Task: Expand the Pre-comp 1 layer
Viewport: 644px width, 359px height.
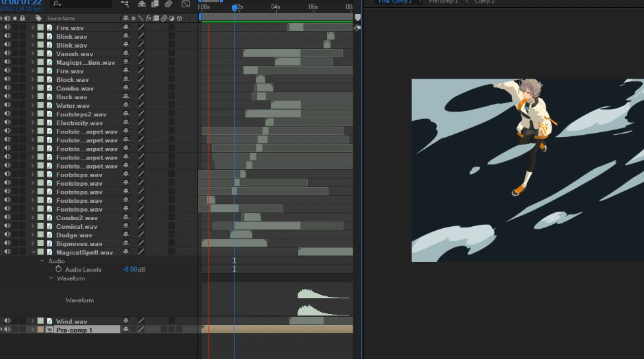Action: (x=32, y=329)
